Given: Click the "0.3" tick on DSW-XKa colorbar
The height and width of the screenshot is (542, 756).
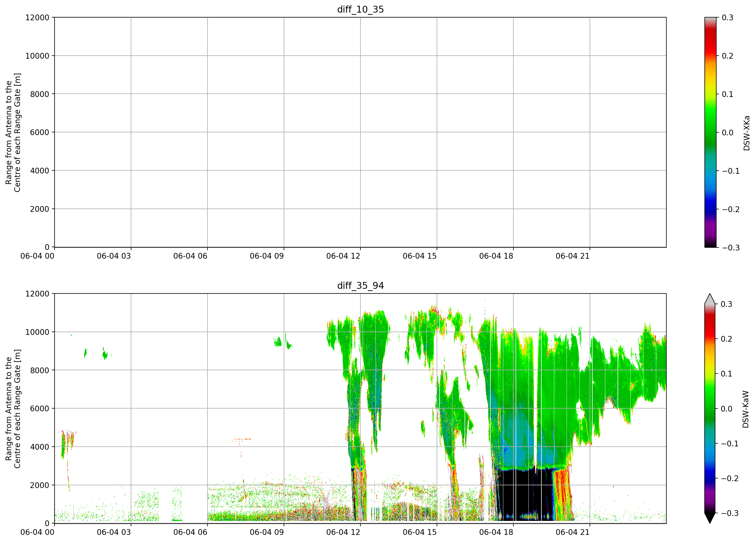Looking at the screenshot, I should pos(727,18).
